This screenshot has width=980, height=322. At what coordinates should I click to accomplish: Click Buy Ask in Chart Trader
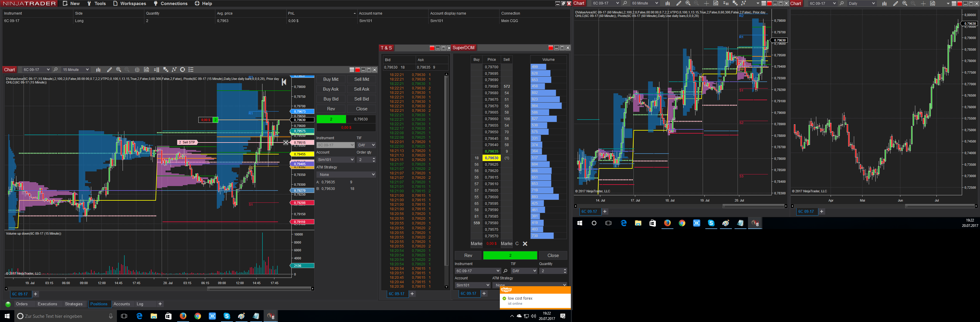pyautogui.click(x=331, y=89)
